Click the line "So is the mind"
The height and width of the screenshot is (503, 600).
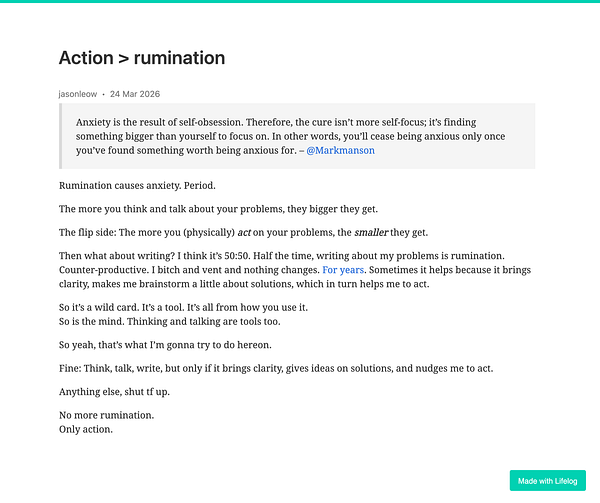170,322
